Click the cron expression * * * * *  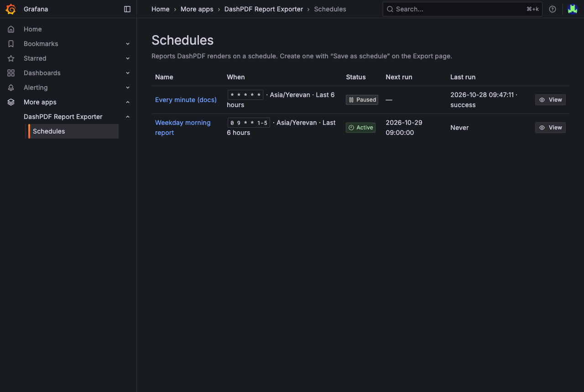click(x=245, y=95)
